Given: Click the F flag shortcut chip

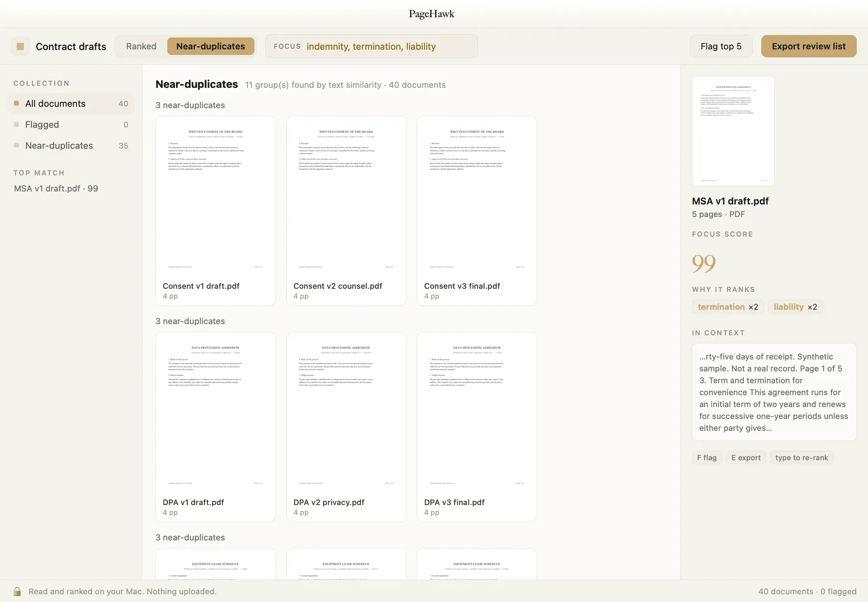Looking at the screenshot, I should [x=706, y=458].
